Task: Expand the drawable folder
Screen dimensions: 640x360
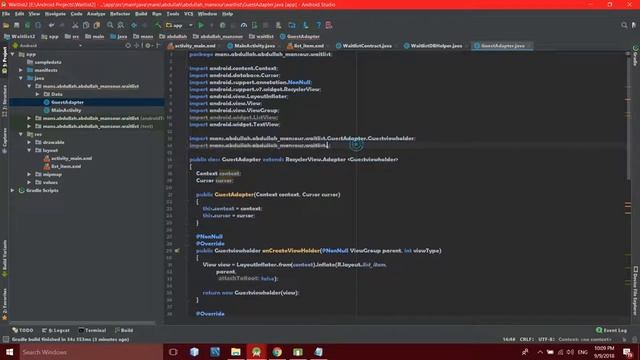Action: point(29,142)
